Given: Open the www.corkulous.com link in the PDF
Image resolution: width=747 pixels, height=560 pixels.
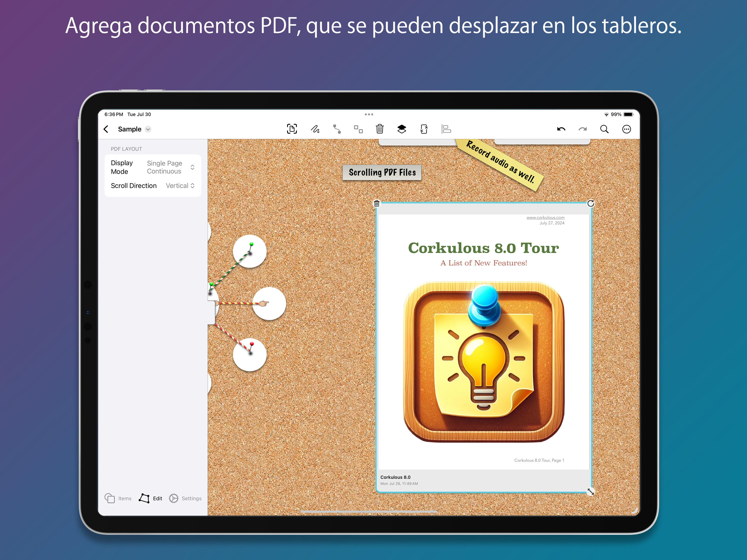Looking at the screenshot, I should [545, 217].
